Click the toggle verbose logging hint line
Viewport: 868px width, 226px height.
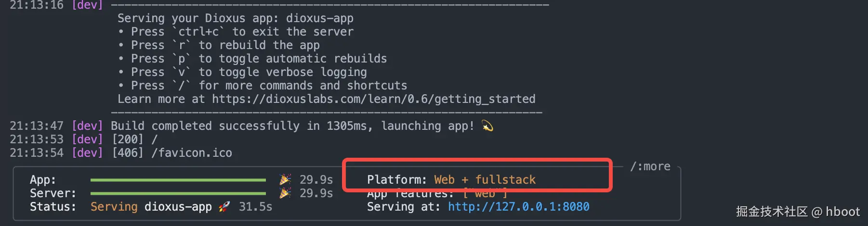(249, 72)
